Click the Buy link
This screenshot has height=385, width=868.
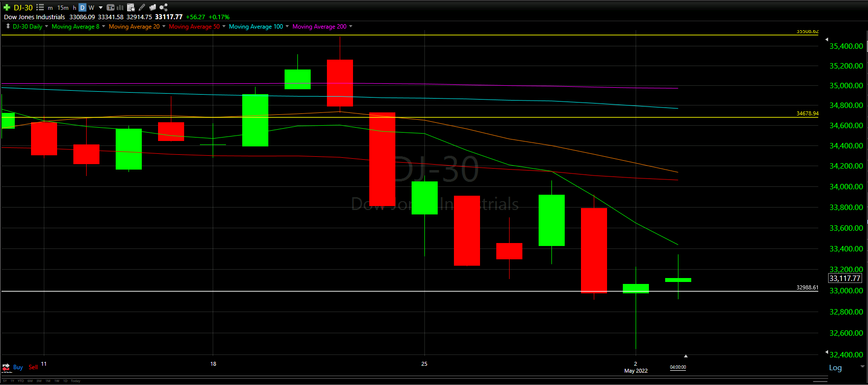pos(18,367)
